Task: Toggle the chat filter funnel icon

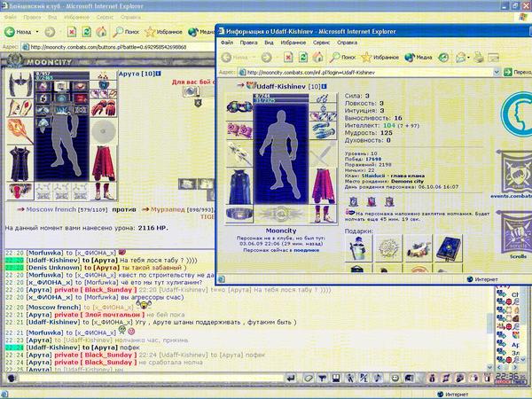Action: point(323,378)
